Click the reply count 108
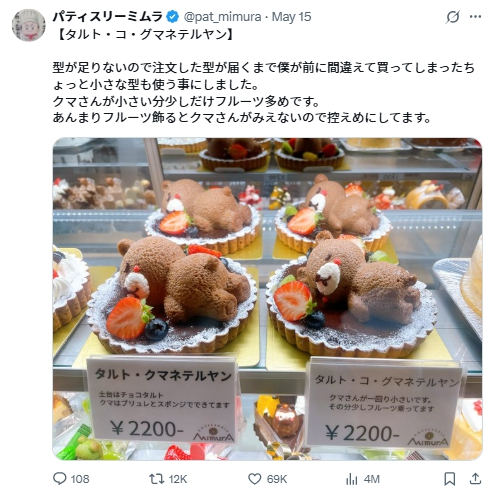Viewport: 495px width, 496px height. pyautogui.click(x=80, y=479)
